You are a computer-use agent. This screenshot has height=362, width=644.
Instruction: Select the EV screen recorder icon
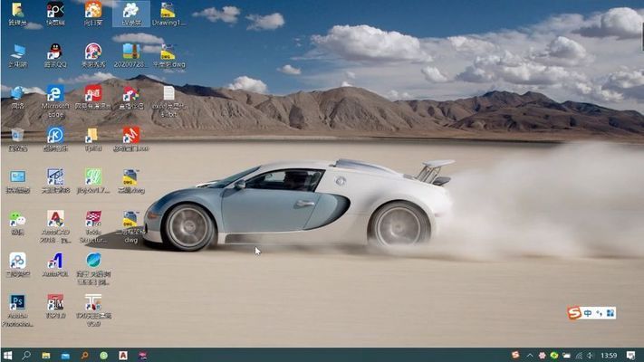(x=130, y=11)
